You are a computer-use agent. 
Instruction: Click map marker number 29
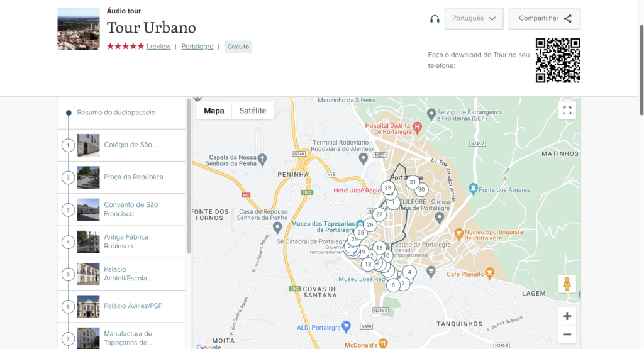click(x=387, y=187)
